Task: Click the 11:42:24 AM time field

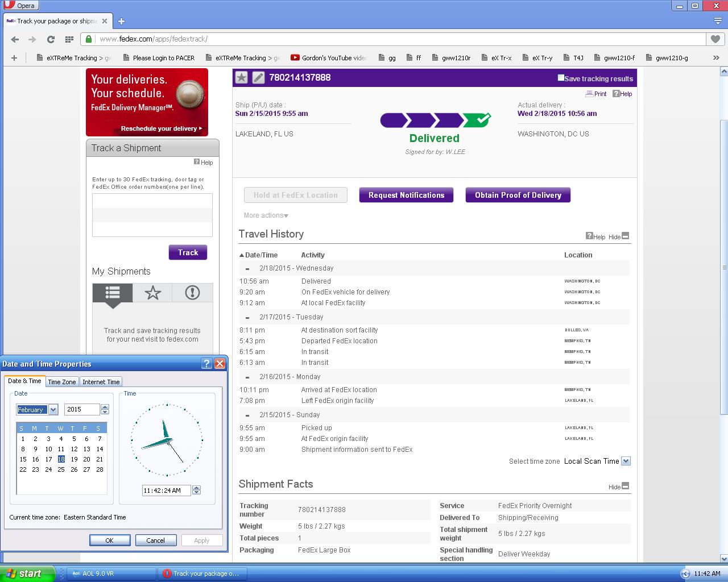Action: tap(166, 490)
